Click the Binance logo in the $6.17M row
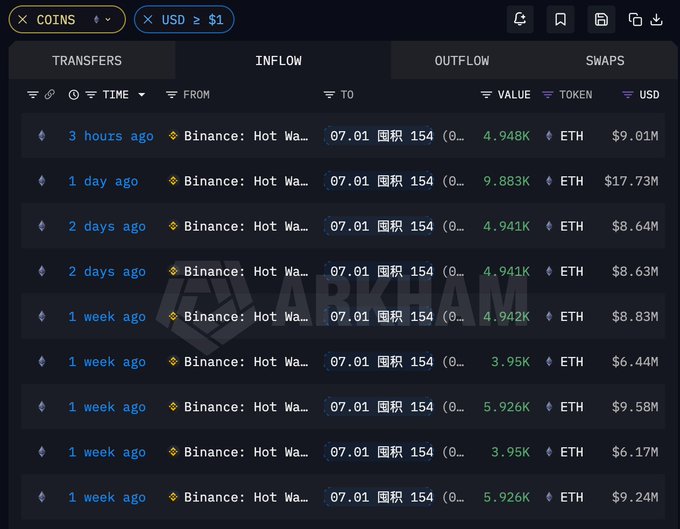Image resolution: width=680 pixels, height=529 pixels. click(x=173, y=451)
